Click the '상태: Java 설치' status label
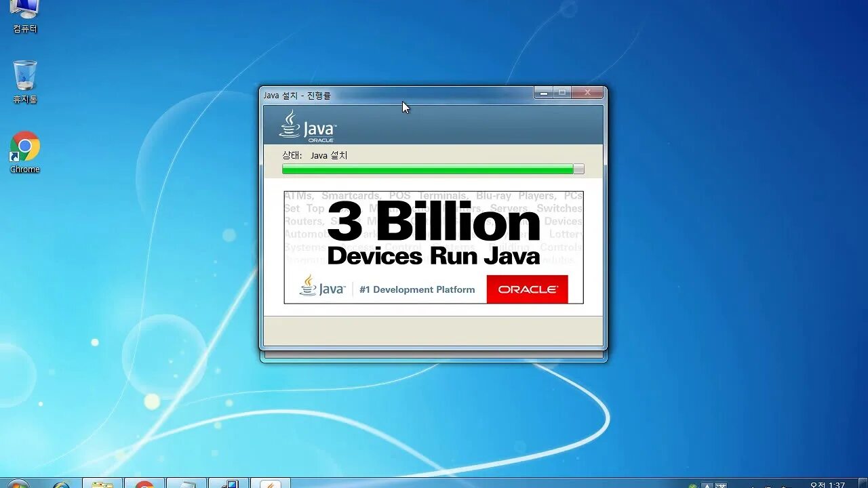Viewport: 868px width, 488px height. pyautogui.click(x=315, y=155)
